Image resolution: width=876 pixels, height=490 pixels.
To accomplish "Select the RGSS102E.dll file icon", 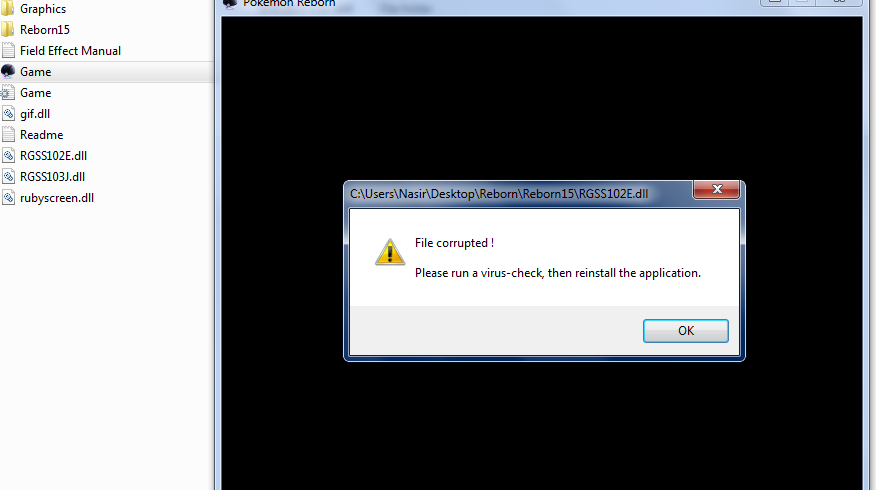I will tap(8, 156).
